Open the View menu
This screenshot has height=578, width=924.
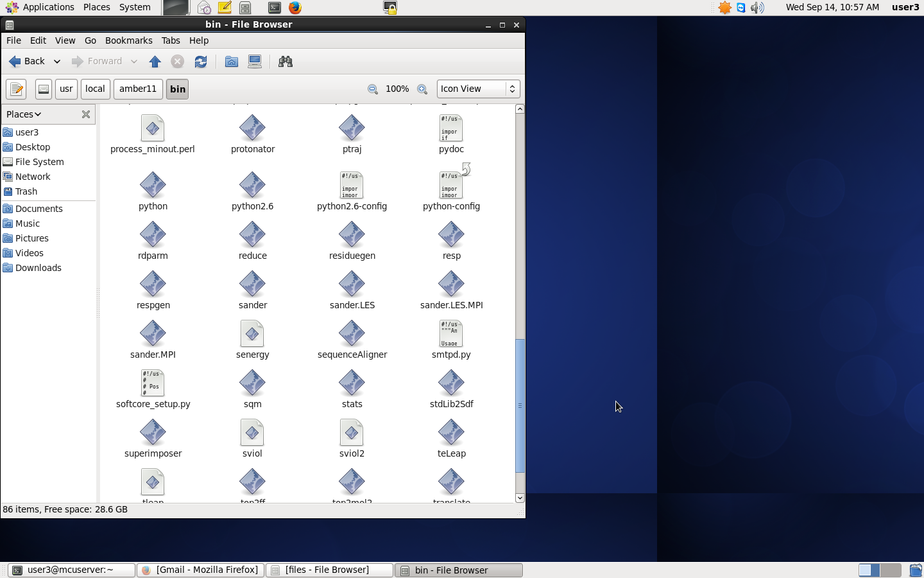coord(65,40)
